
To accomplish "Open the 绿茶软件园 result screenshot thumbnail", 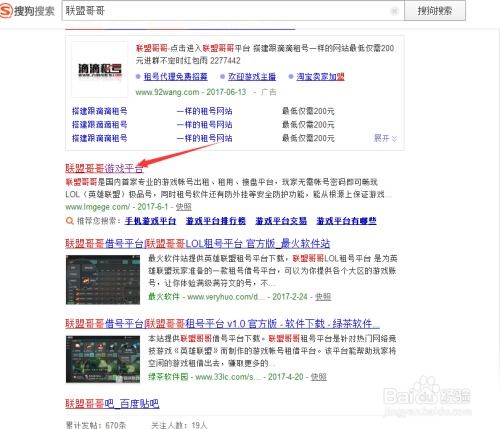I will (103, 359).
